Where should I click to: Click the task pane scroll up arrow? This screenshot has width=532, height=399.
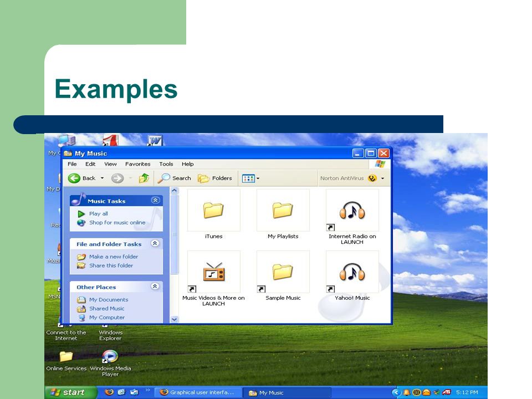[175, 191]
